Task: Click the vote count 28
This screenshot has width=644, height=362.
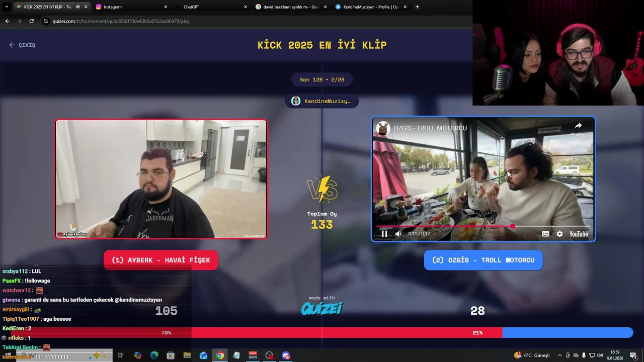Action: [x=477, y=311]
